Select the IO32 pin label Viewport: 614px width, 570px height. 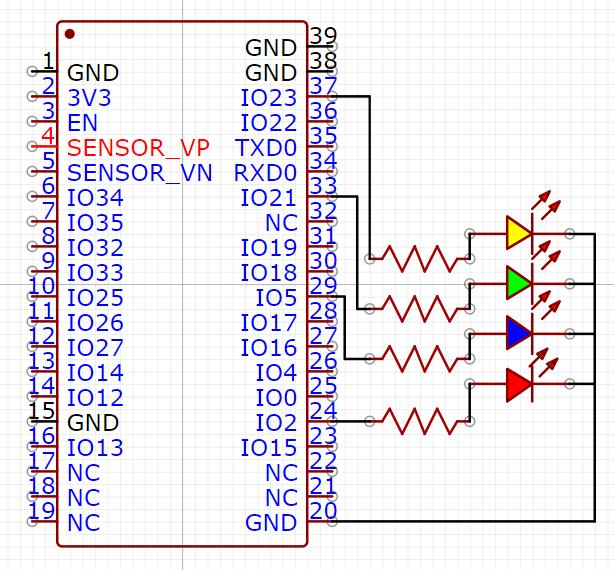click(95, 248)
